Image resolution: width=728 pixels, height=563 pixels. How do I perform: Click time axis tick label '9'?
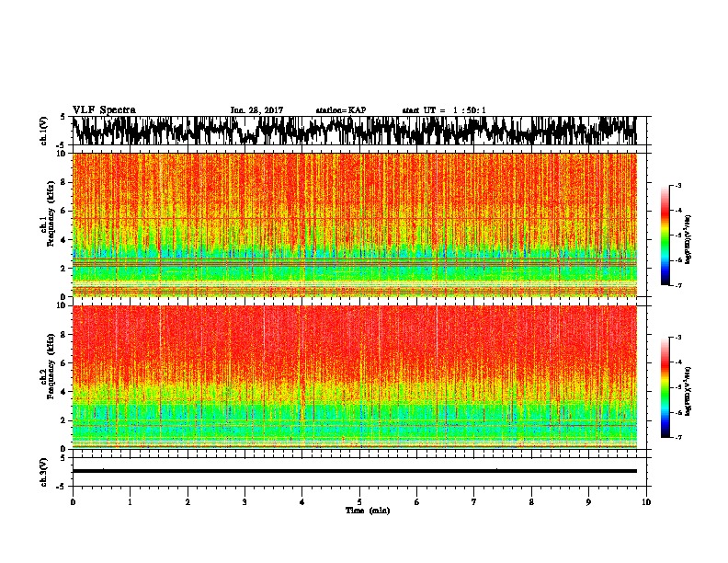pos(588,502)
